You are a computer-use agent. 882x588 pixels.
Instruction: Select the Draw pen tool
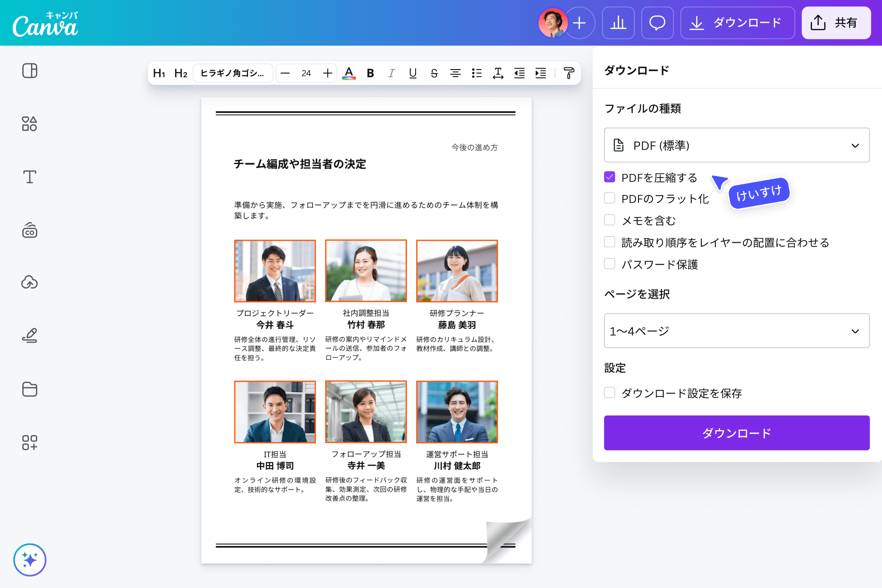click(x=30, y=336)
